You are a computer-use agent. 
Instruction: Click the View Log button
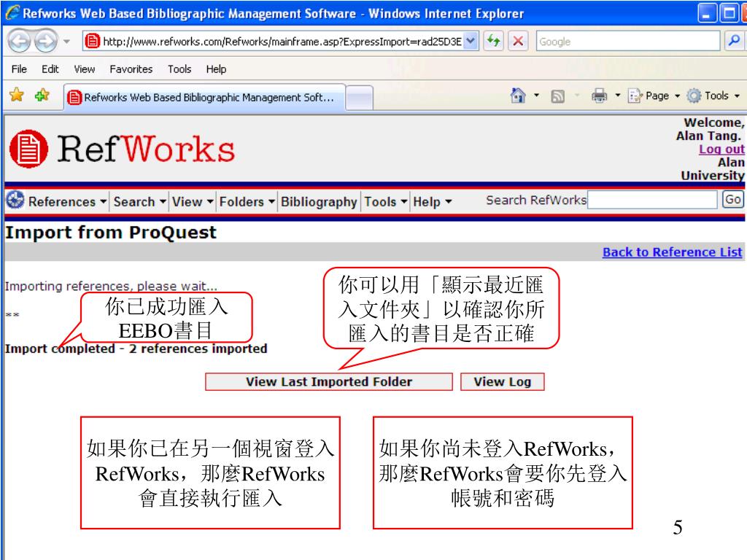pyautogui.click(x=502, y=381)
